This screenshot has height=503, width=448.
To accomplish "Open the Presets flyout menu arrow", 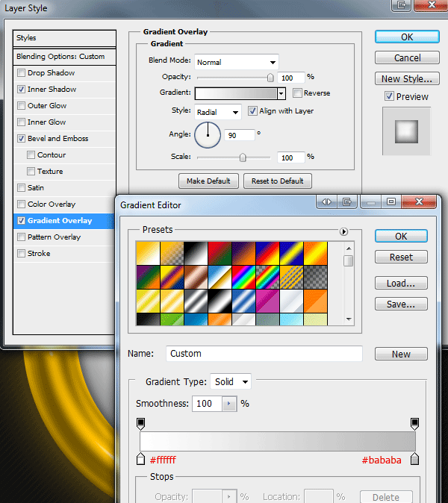I will 343,231.
